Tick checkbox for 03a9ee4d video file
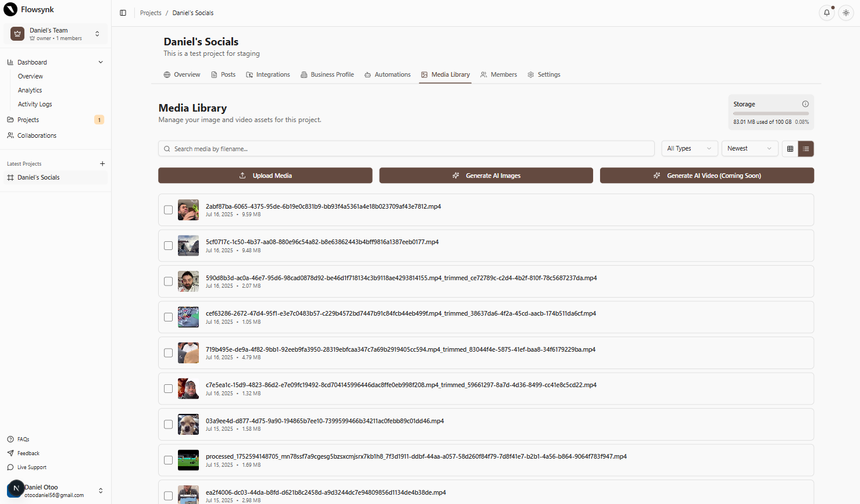 pos(168,424)
